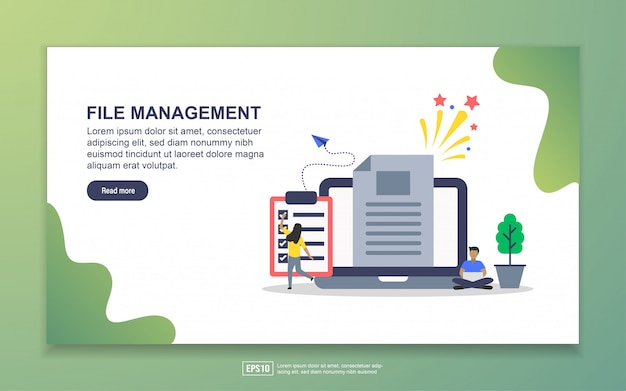Click the blue paper plane icon
Viewport: 626px width, 391px height.
click(x=320, y=141)
